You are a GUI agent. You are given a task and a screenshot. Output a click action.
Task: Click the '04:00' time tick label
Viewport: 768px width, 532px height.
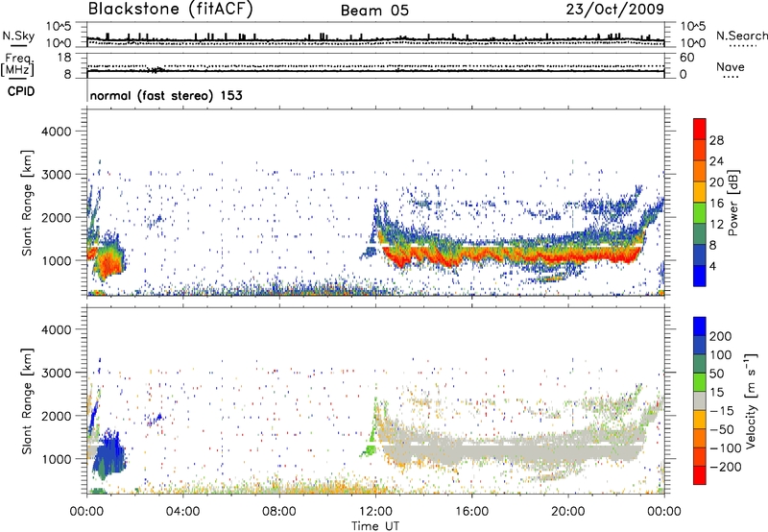click(x=182, y=512)
